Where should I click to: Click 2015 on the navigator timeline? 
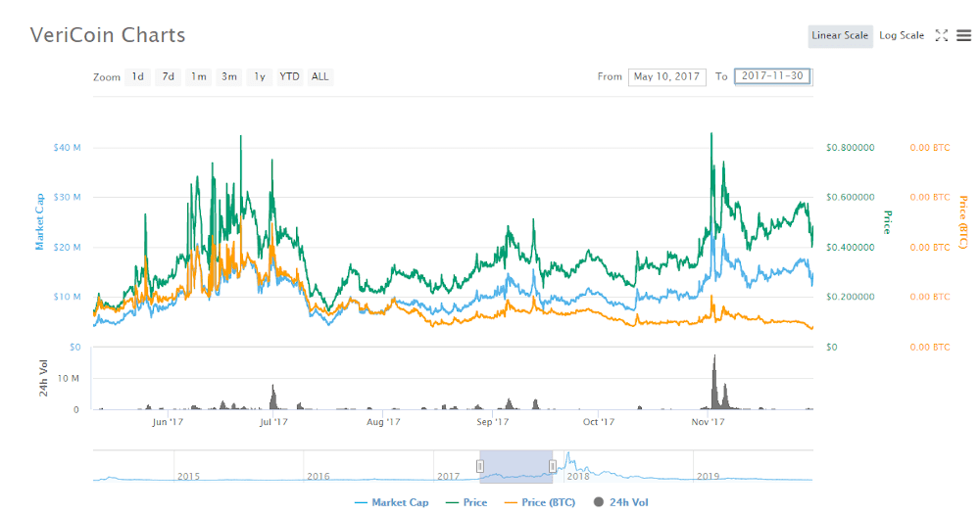click(188, 476)
